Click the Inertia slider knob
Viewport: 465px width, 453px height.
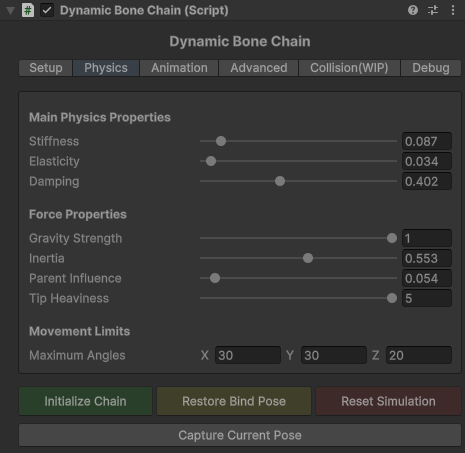(x=308, y=258)
